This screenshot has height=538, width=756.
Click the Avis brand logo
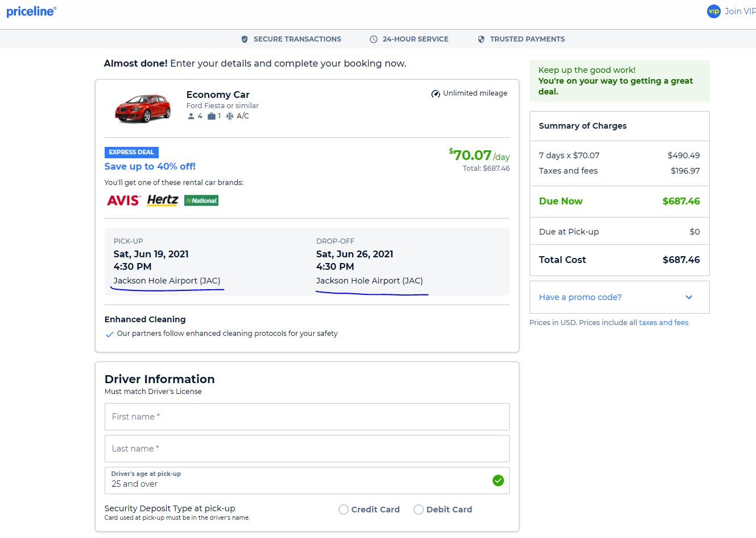123,200
